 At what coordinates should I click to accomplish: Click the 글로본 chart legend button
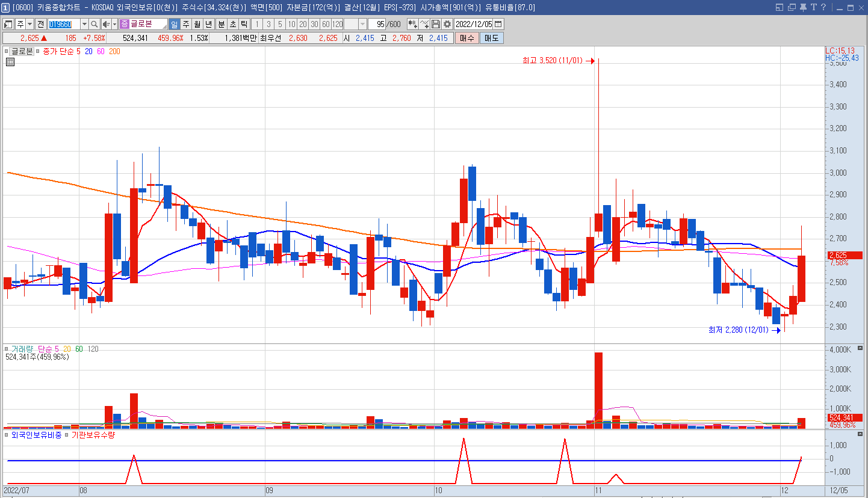pyautogui.click(x=22, y=51)
